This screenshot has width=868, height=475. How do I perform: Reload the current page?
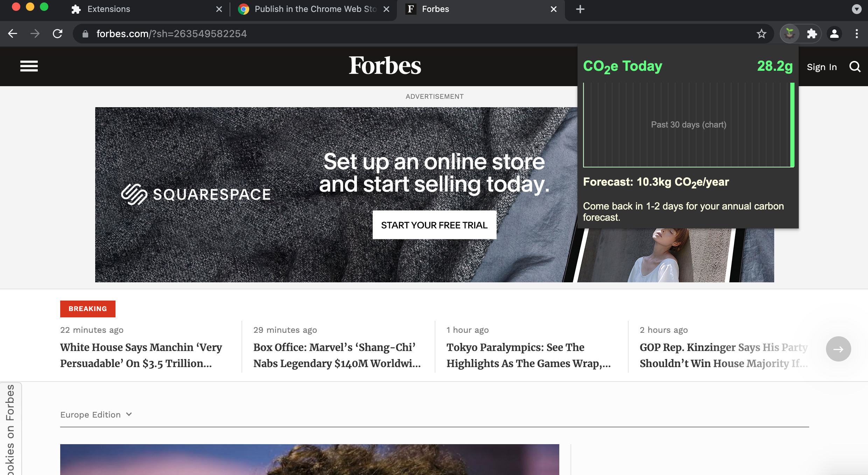click(57, 34)
